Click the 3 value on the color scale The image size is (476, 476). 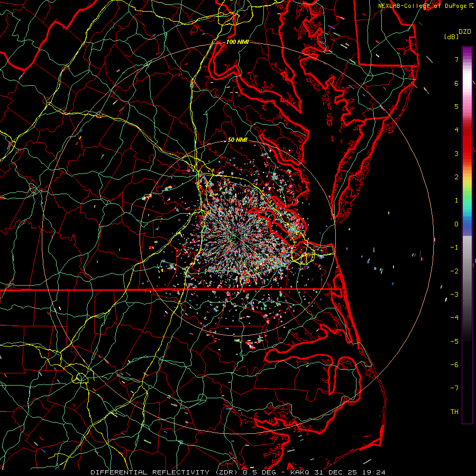pyautogui.click(x=456, y=153)
